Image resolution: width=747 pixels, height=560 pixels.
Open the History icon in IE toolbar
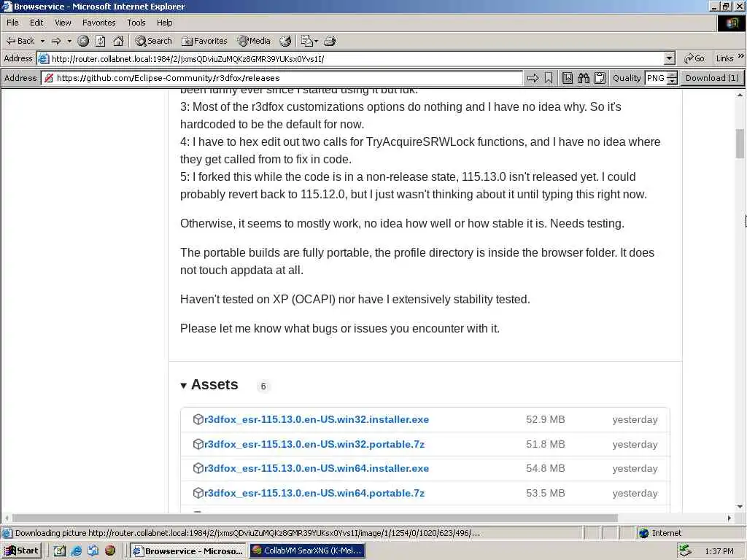point(285,41)
